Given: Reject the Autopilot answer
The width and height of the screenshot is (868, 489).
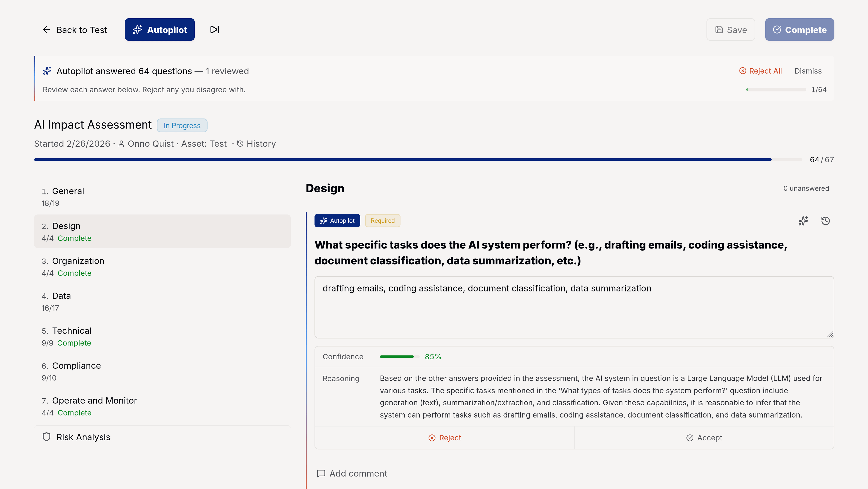Looking at the screenshot, I should [444, 438].
